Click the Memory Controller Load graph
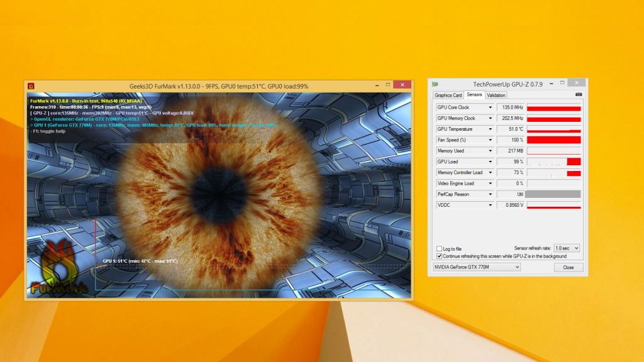Viewport: 644px width, 362px height. click(553, 173)
